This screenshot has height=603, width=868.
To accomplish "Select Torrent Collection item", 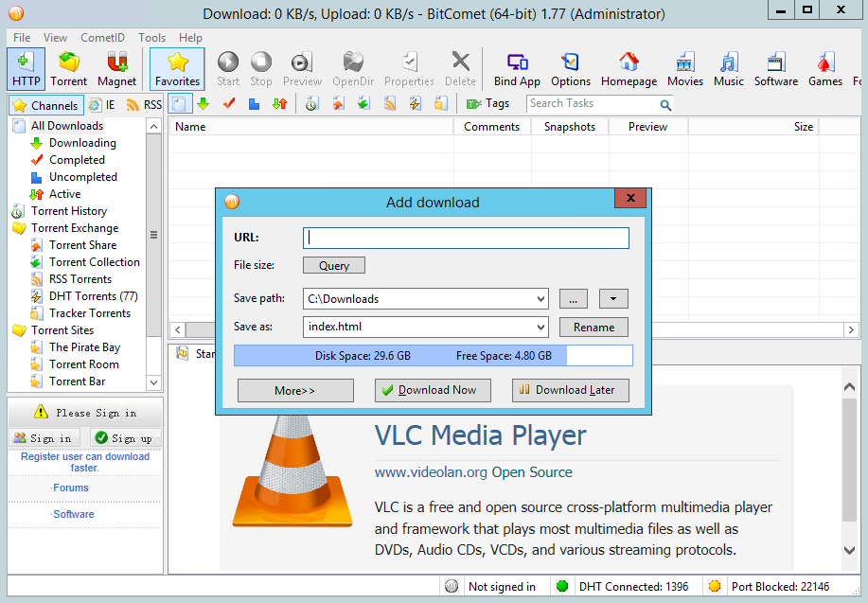I will (94, 262).
